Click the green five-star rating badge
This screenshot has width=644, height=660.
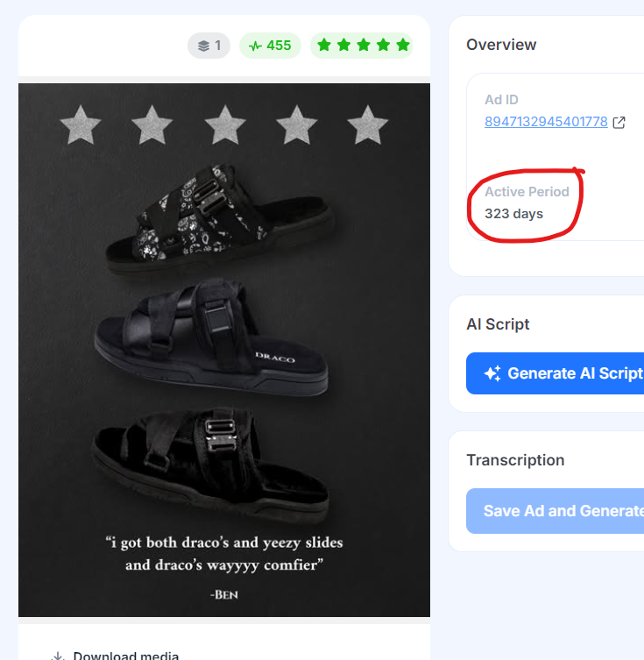pyautogui.click(x=362, y=46)
